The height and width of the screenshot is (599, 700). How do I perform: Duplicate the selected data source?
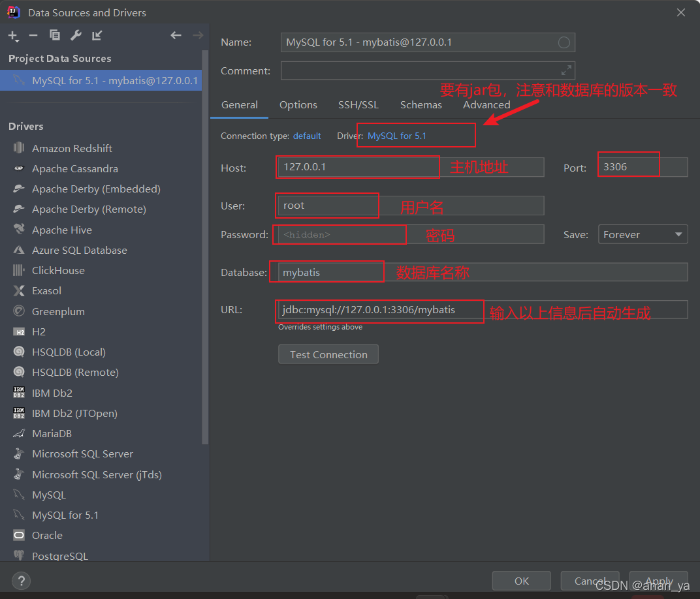[54, 35]
